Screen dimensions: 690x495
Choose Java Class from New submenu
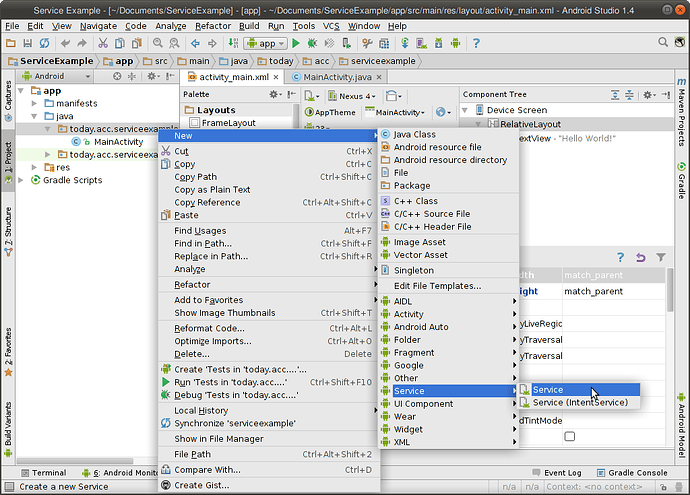pos(414,134)
